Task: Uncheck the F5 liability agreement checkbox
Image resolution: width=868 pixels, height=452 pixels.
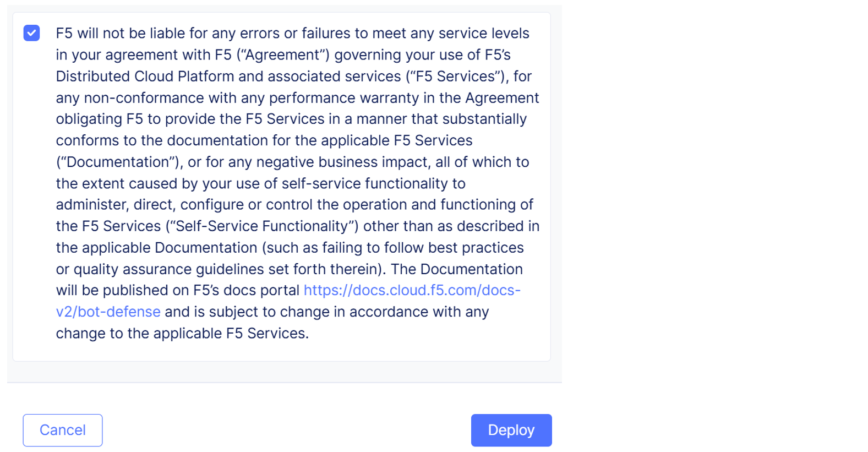Action: pyautogui.click(x=32, y=33)
